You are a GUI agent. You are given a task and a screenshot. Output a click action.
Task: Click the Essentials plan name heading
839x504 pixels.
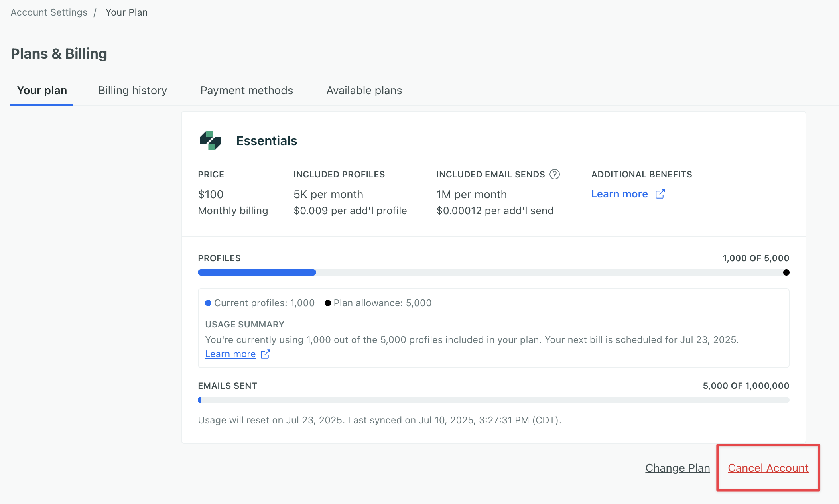pos(266,141)
